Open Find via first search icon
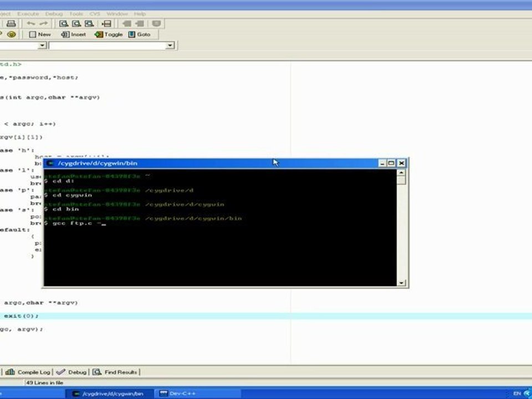The height and width of the screenshot is (399, 532). [63, 23]
